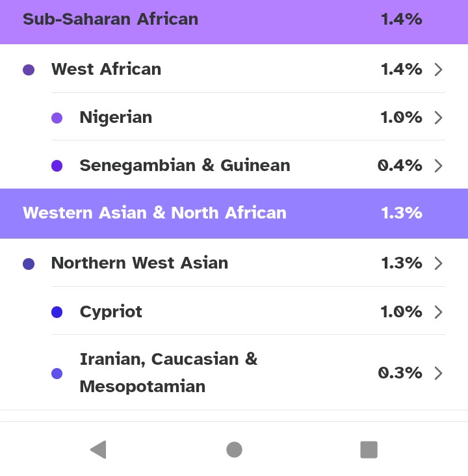Expand the Senegambian & Guinean chevron
Screen dimensions: 468x476
pos(438,166)
